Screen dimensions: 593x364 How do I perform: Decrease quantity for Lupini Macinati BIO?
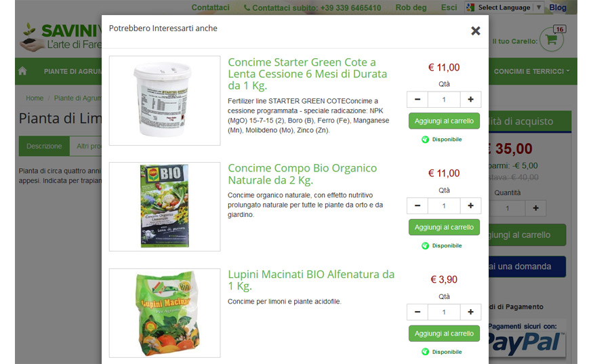417,312
